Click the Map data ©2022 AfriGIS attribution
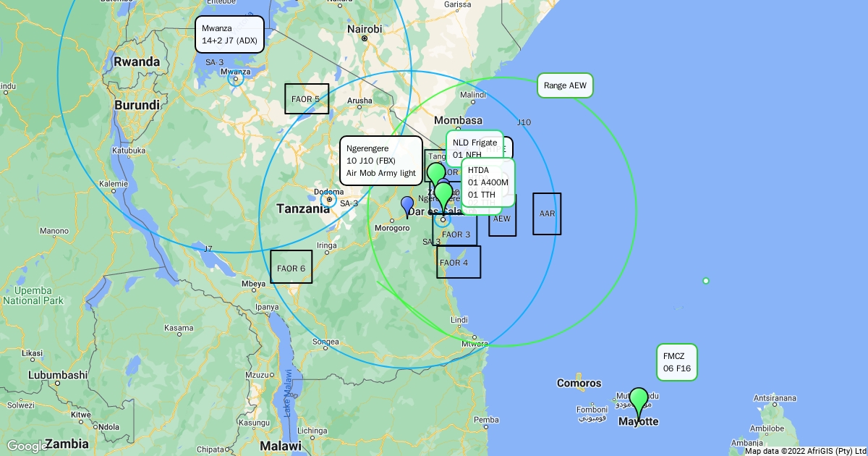The height and width of the screenshot is (456, 868). 805,451
